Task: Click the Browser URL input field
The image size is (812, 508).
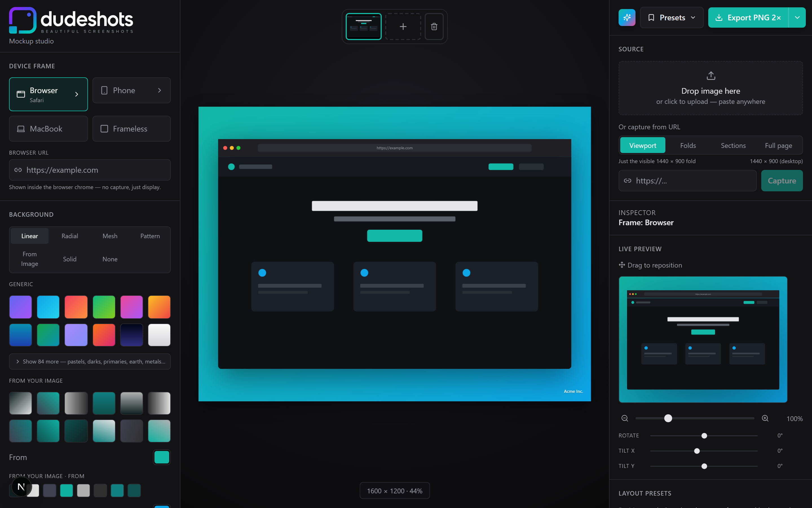Action: point(90,170)
